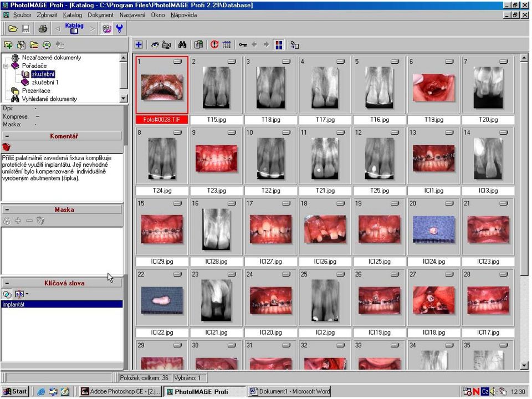Select Vyhledané dokumenty in the tree

point(49,99)
